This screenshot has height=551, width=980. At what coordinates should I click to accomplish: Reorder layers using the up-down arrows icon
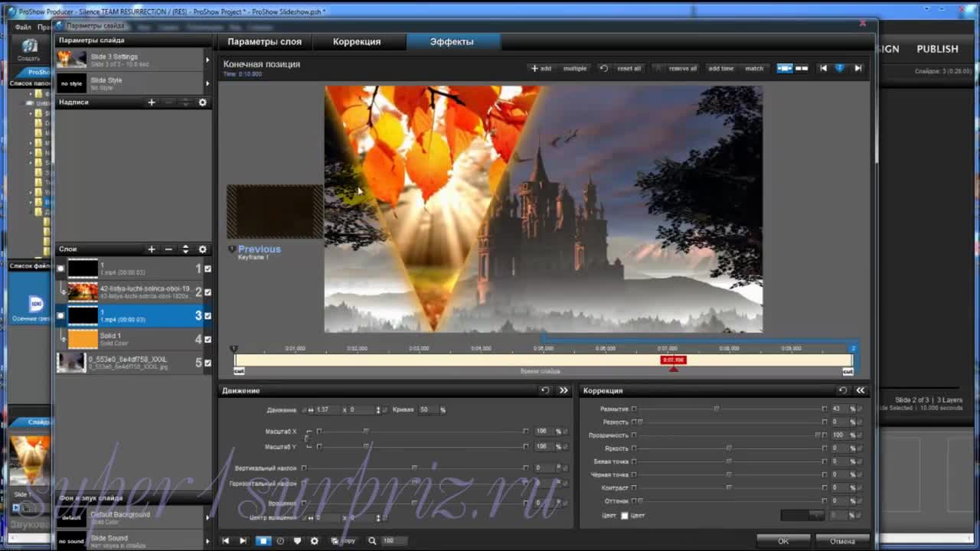(185, 249)
